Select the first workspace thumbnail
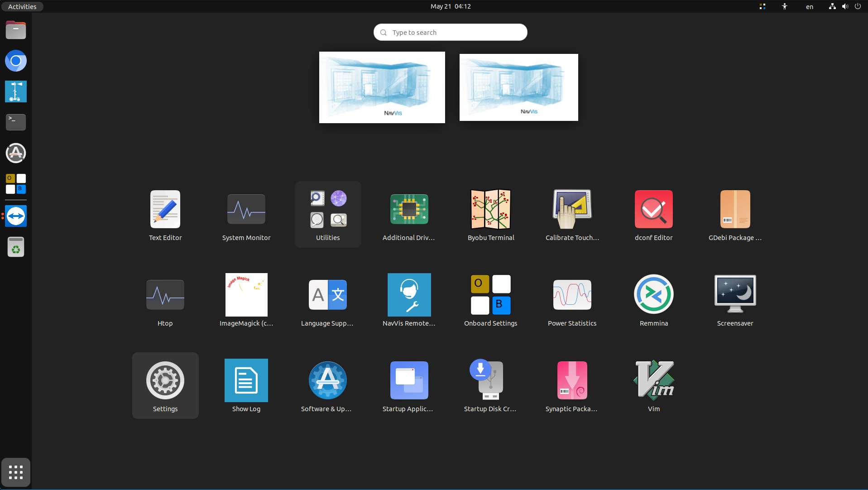The image size is (868, 490). coord(382,87)
